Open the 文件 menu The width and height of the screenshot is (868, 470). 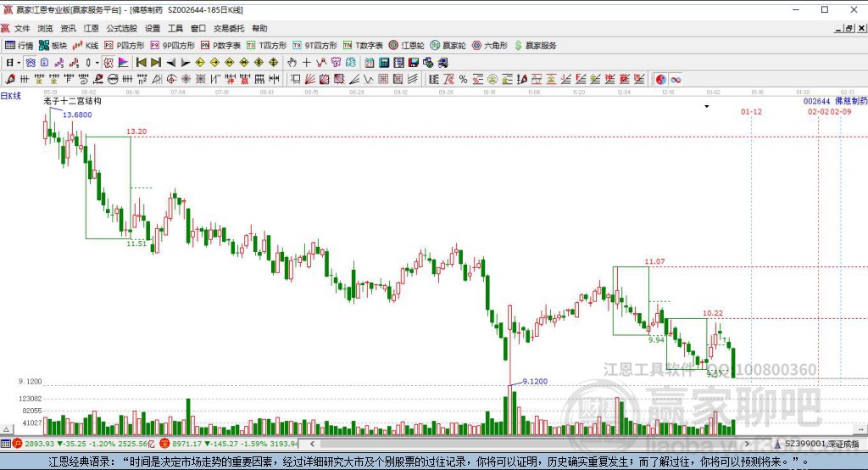[x=22, y=28]
